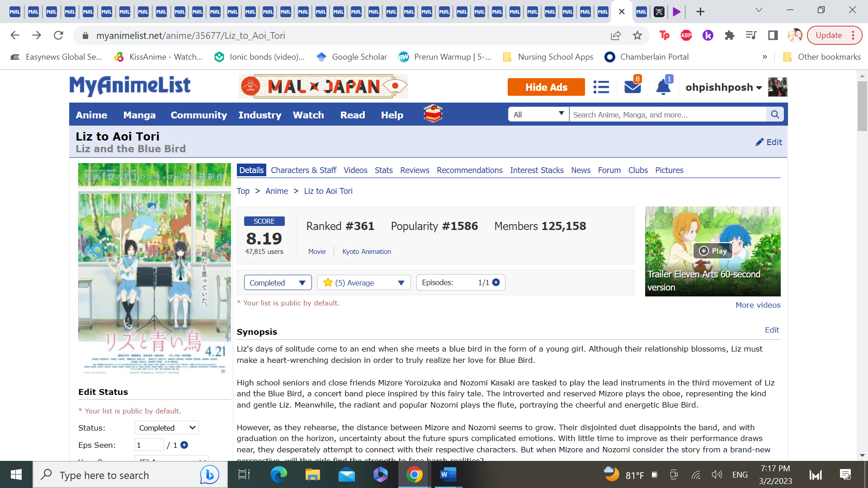The width and height of the screenshot is (868, 488).
Task: Switch to the Pictures tab
Action: point(669,170)
